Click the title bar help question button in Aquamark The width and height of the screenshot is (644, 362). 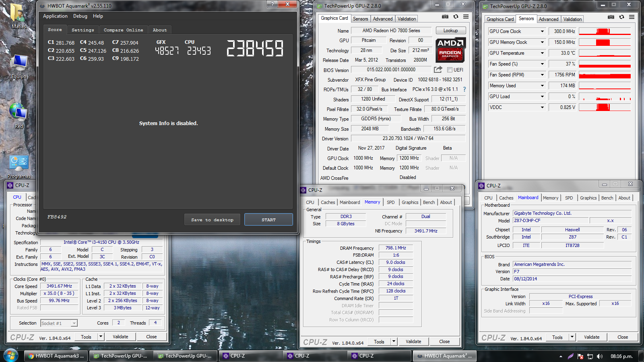(x=272, y=4)
